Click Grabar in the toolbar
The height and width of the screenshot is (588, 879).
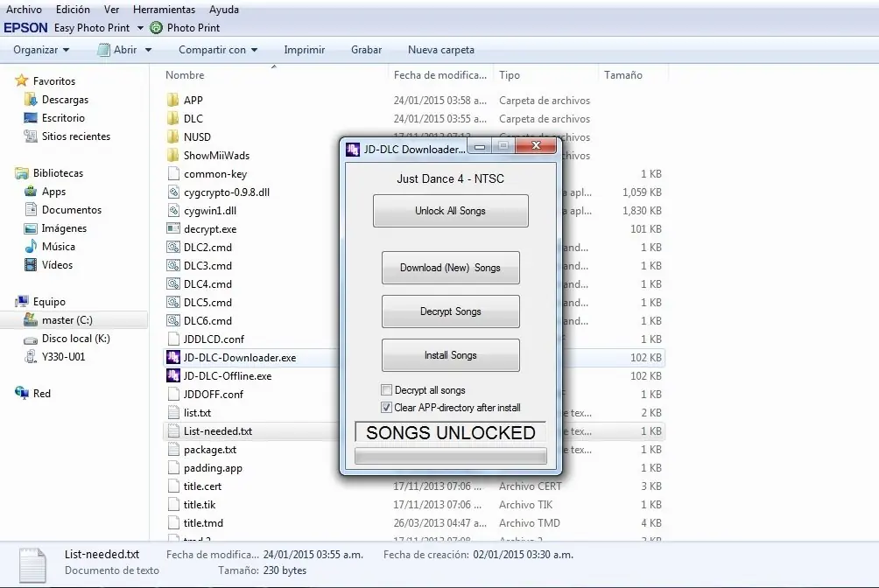click(366, 50)
